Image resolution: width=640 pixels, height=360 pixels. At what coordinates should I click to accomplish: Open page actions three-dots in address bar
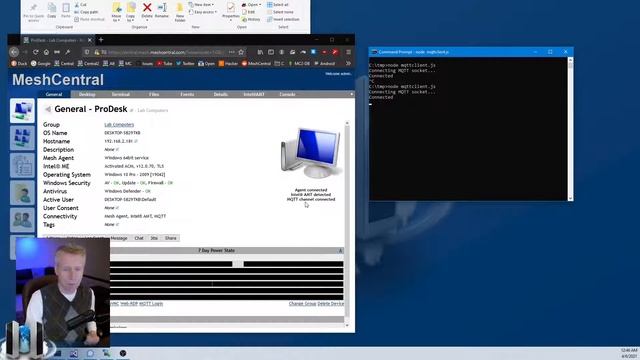point(231,52)
